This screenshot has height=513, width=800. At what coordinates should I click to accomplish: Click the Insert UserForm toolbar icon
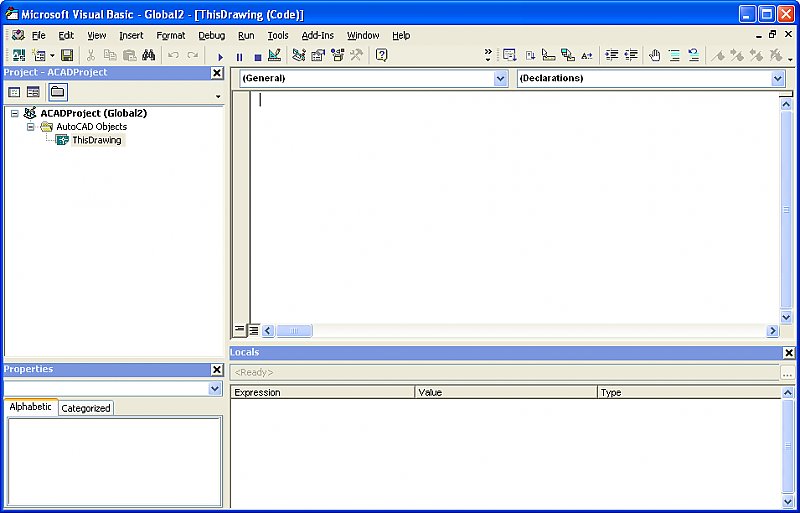tap(39, 55)
